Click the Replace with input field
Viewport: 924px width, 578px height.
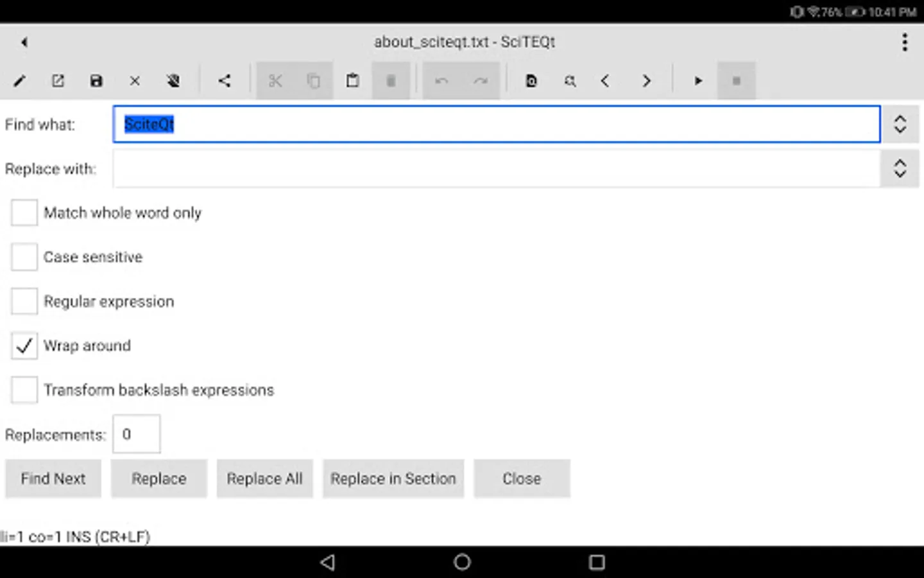click(496, 168)
